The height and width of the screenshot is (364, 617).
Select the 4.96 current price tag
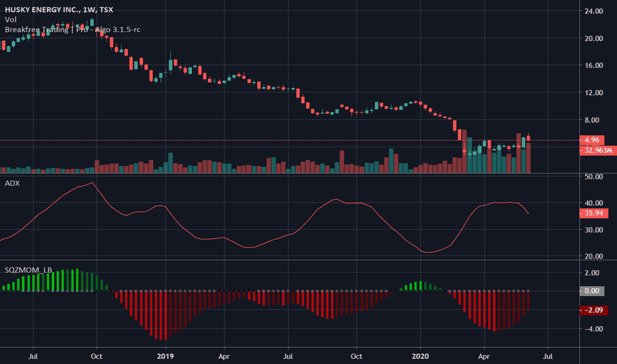point(592,140)
